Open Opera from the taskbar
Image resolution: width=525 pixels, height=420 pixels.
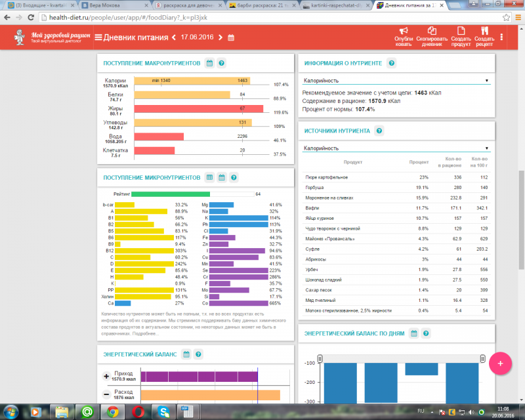click(x=138, y=411)
